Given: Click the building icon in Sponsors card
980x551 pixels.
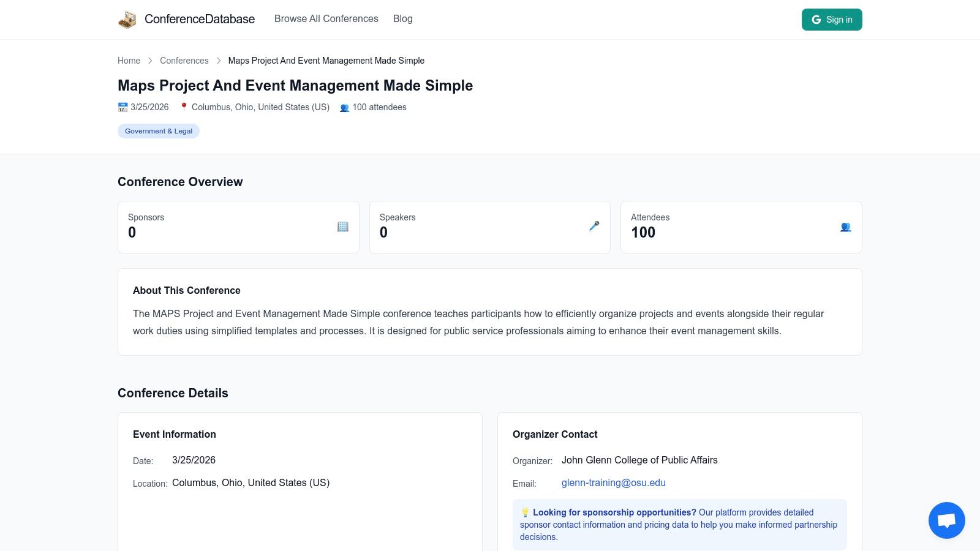Looking at the screenshot, I should (343, 227).
